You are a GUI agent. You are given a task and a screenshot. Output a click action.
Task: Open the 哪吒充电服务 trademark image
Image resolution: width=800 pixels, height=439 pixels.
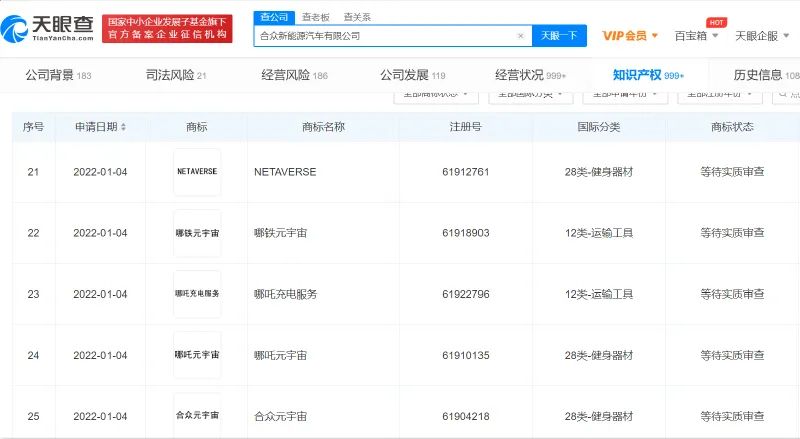196,294
